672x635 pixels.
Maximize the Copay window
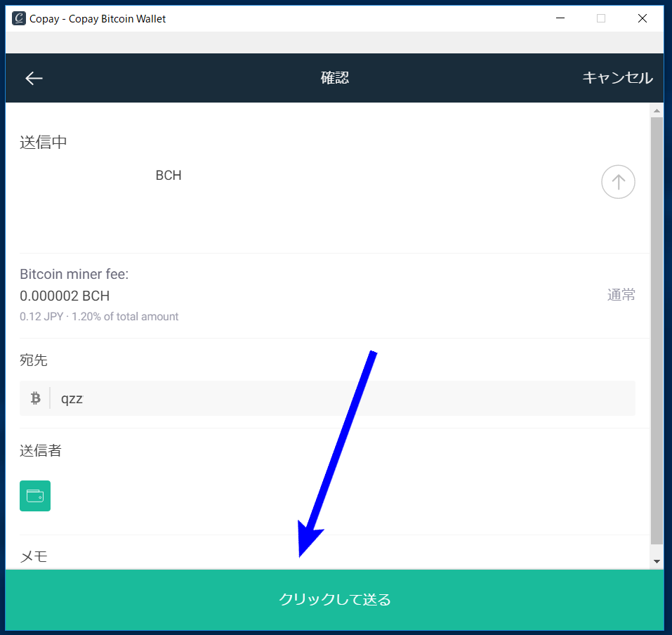pos(601,19)
